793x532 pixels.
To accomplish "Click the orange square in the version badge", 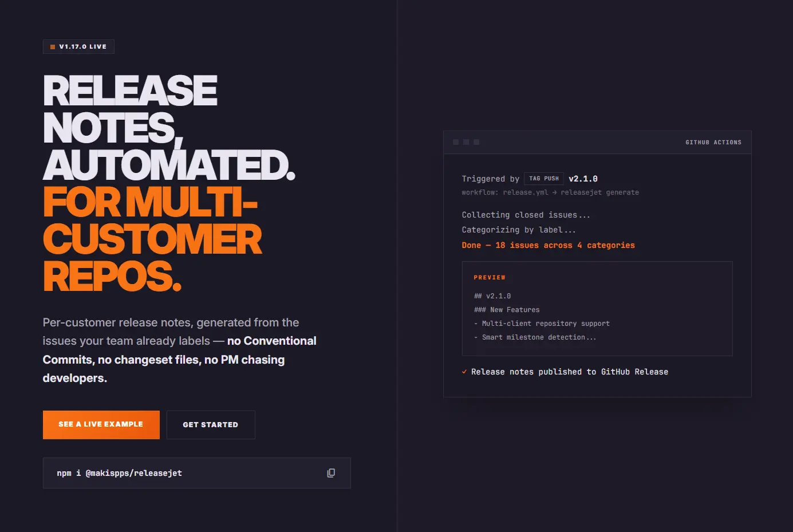I will 53,47.
